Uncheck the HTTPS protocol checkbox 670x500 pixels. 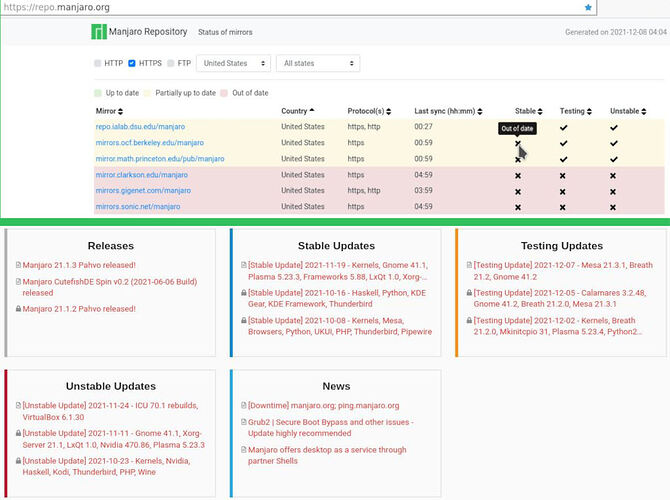pyautogui.click(x=132, y=63)
